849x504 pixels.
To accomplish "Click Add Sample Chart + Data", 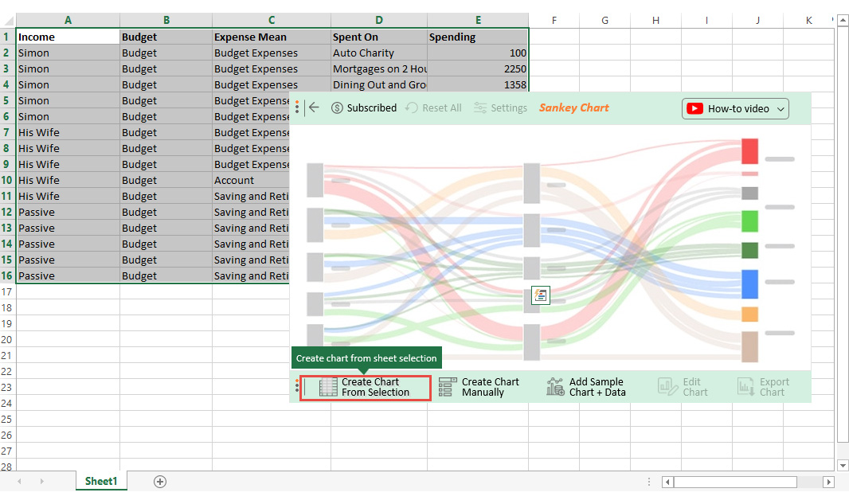I will click(x=587, y=388).
